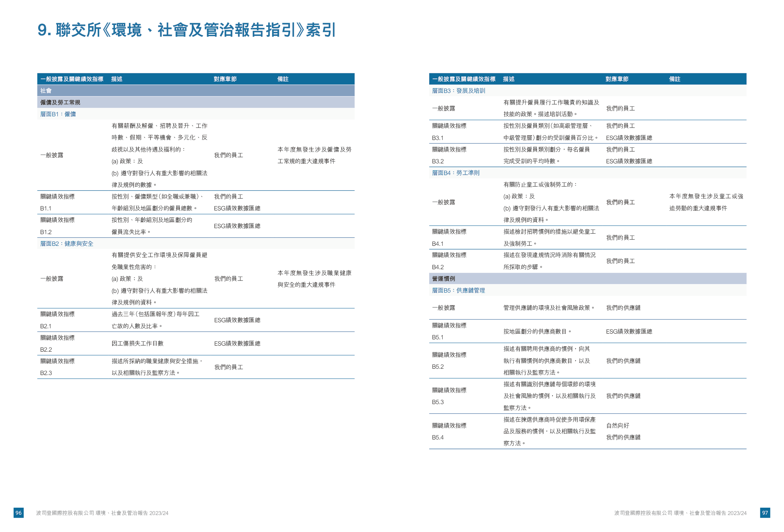Click the page title 聯交所《環境、社會及管治報告指引》索引
The image size is (784, 532).
pos(186,30)
